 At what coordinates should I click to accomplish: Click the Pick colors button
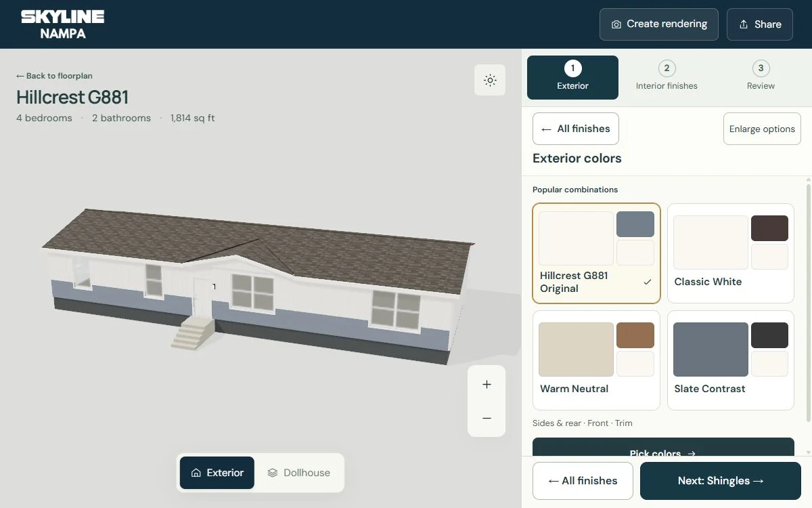(x=663, y=447)
